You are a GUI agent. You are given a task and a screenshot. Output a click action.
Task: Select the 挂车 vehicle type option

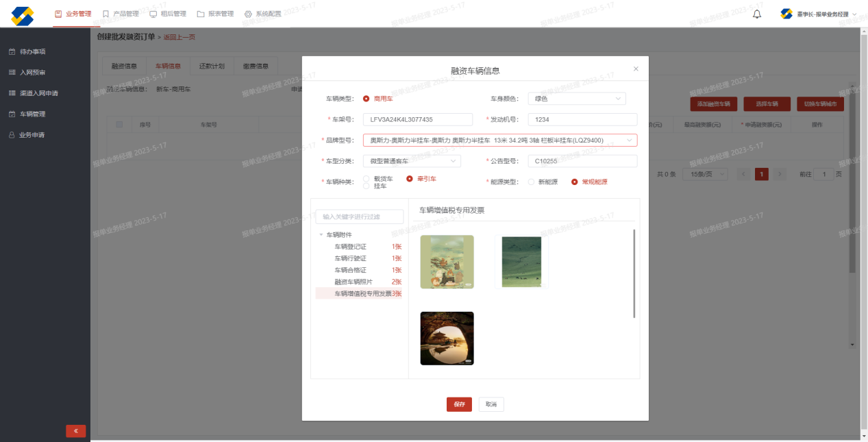click(x=367, y=186)
